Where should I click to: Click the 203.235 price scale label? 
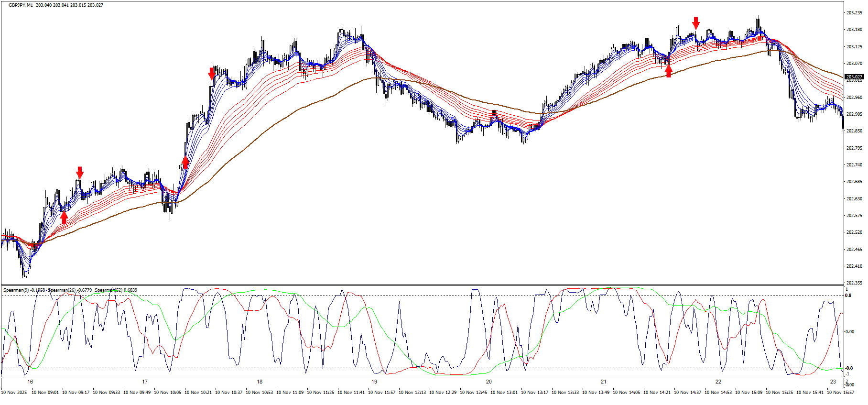854,13
